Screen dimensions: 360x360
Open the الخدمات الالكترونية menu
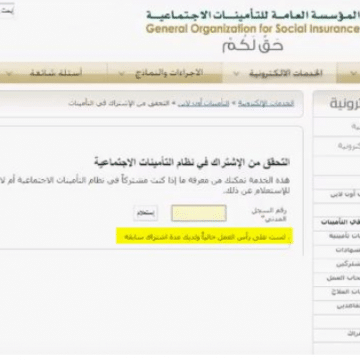pyautogui.click(x=286, y=73)
